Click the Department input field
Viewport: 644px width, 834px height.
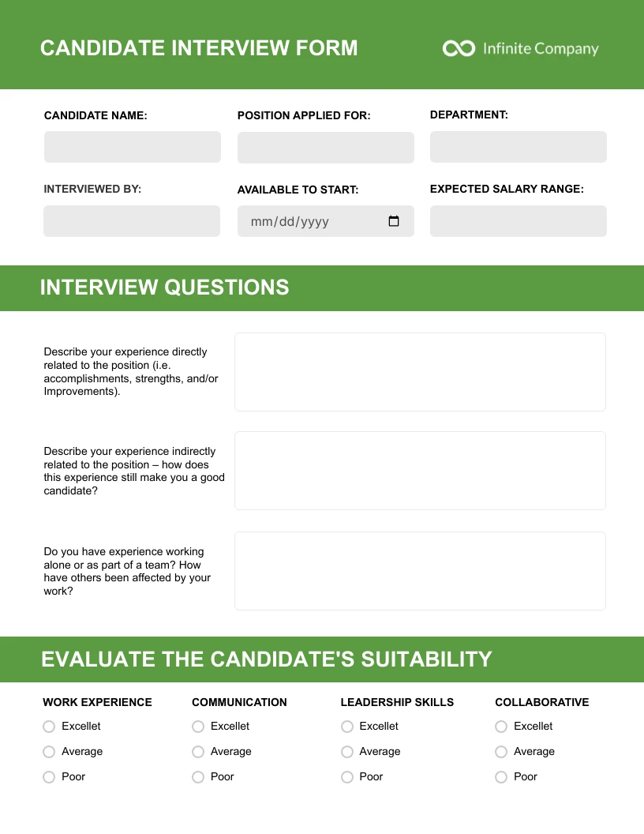click(x=518, y=147)
